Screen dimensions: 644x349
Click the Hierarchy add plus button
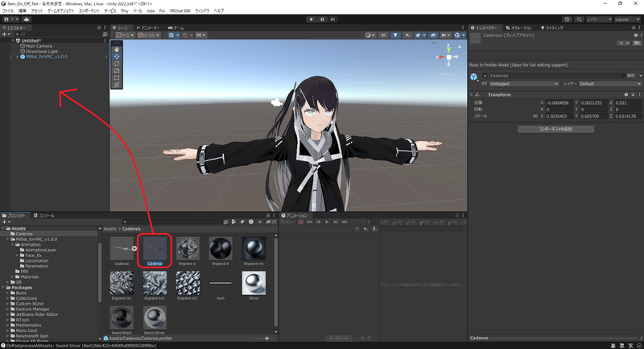pyautogui.click(x=6, y=34)
